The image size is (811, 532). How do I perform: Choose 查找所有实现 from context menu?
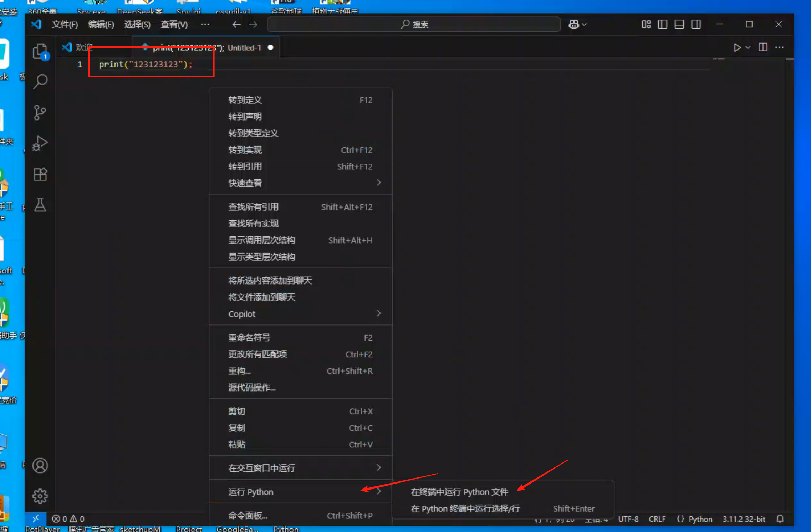[301, 224]
